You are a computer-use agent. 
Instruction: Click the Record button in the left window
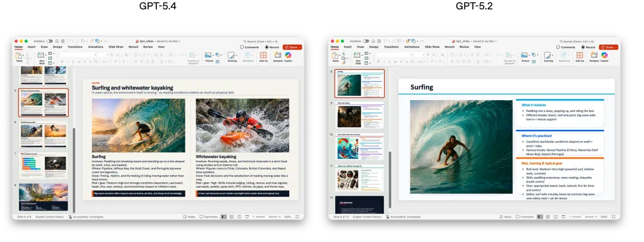coord(273,47)
